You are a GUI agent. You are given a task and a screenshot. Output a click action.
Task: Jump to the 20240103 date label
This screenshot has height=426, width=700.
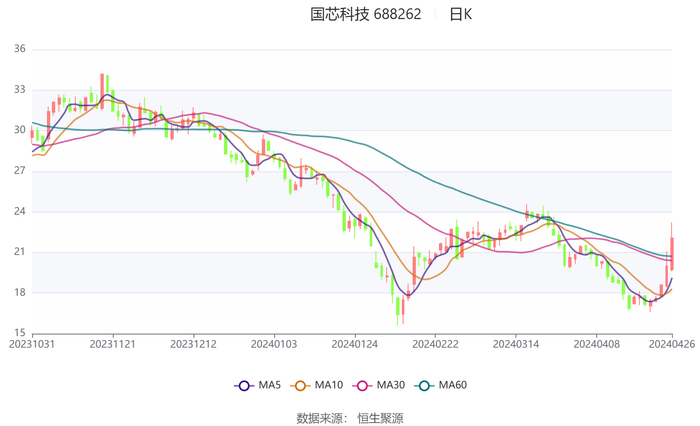(274, 343)
